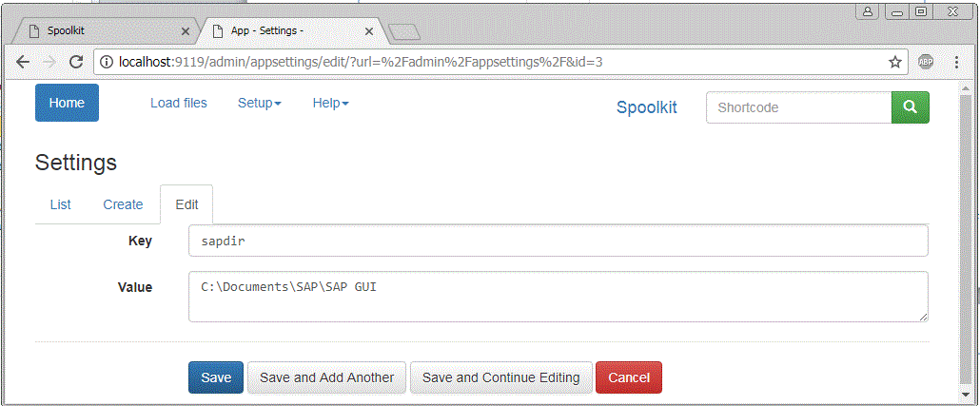Switch to the Create tab
This screenshot has height=406, width=980.
[x=123, y=204]
